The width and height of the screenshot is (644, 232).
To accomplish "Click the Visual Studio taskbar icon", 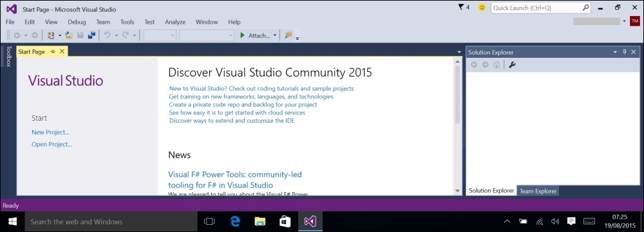I will (x=310, y=222).
